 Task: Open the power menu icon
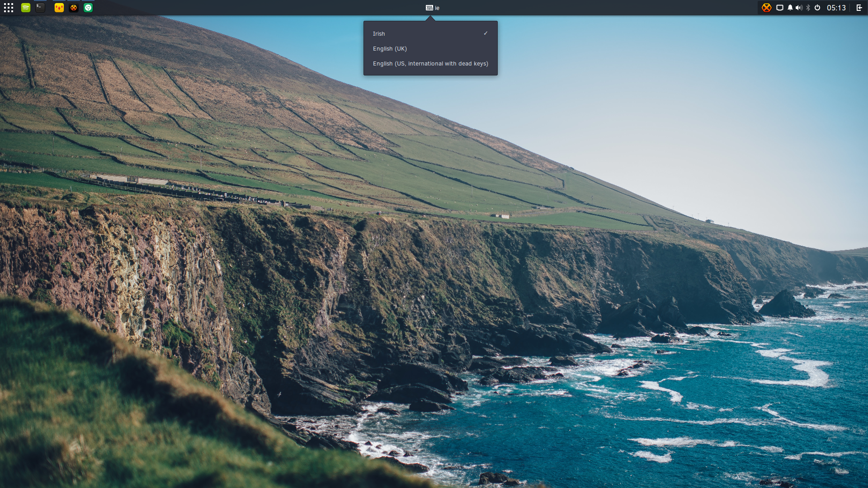pos(817,8)
